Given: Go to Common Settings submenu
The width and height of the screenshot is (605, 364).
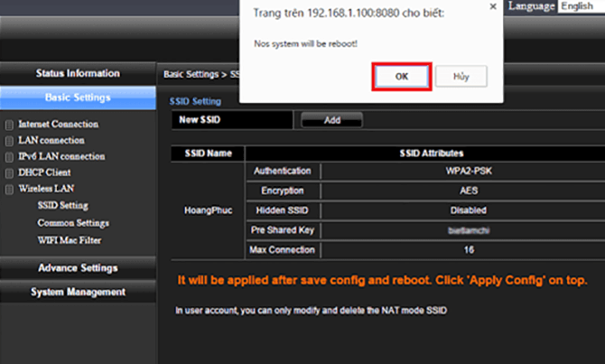Looking at the screenshot, I should [73, 223].
